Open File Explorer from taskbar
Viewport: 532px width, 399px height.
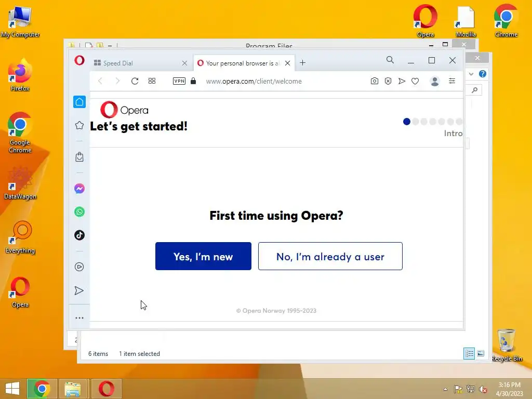[73, 389]
